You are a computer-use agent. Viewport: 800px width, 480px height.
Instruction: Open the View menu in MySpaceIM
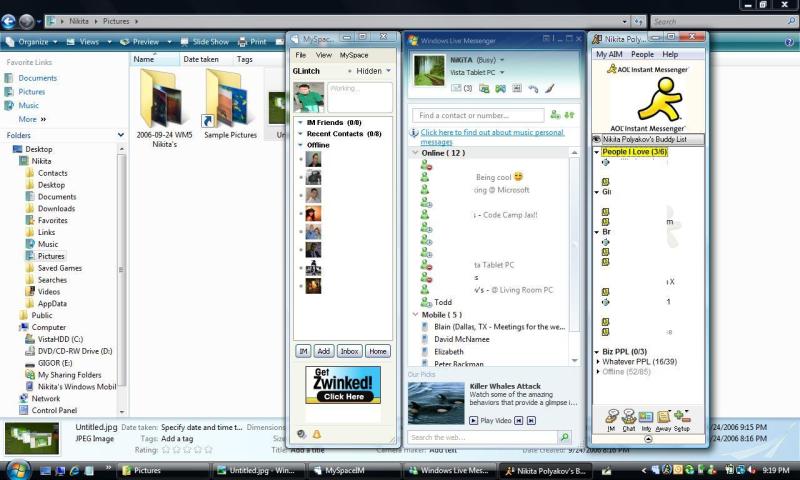point(323,55)
